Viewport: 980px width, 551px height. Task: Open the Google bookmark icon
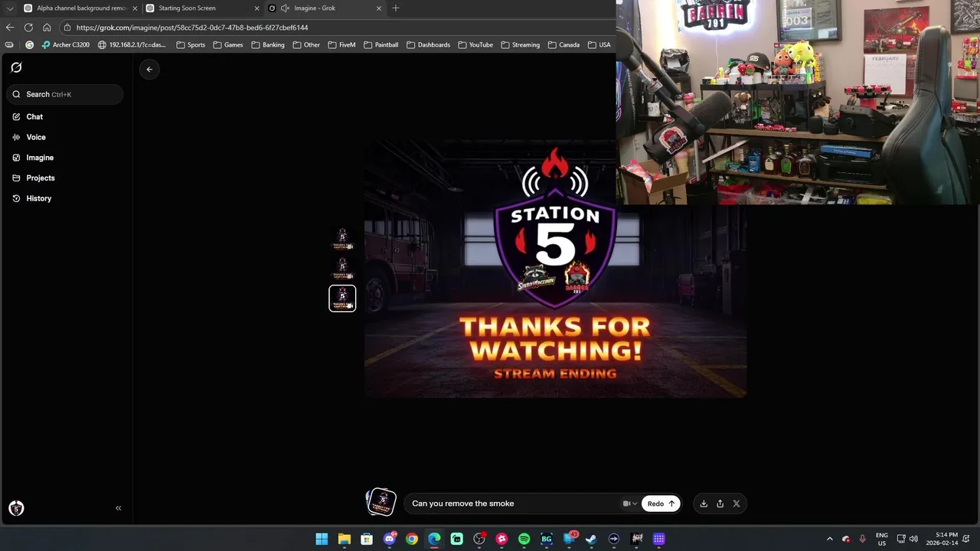29,45
